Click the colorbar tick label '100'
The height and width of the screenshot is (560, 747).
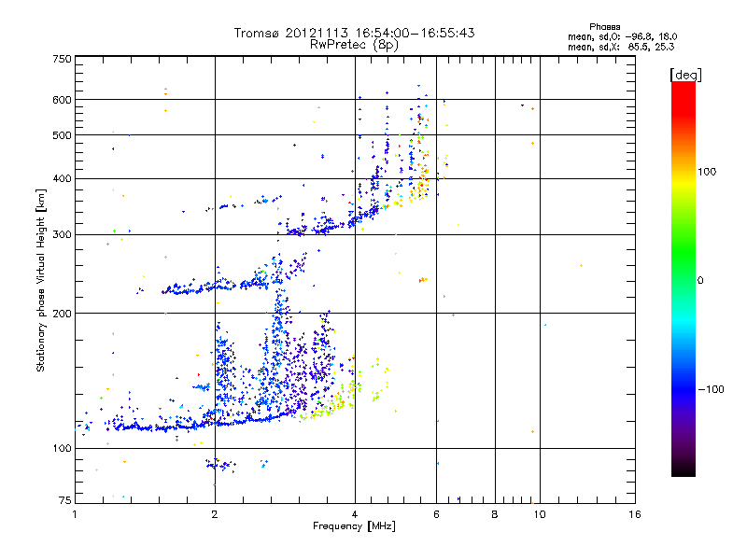(x=707, y=172)
